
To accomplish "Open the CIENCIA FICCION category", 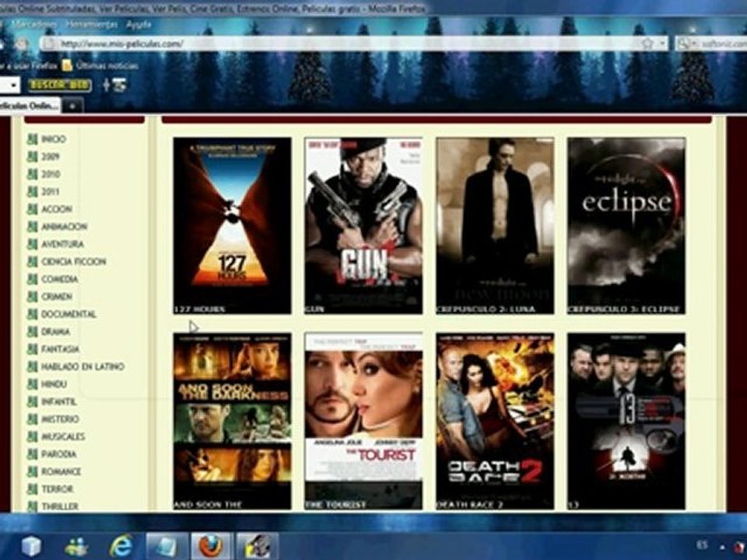I will coord(74,261).
